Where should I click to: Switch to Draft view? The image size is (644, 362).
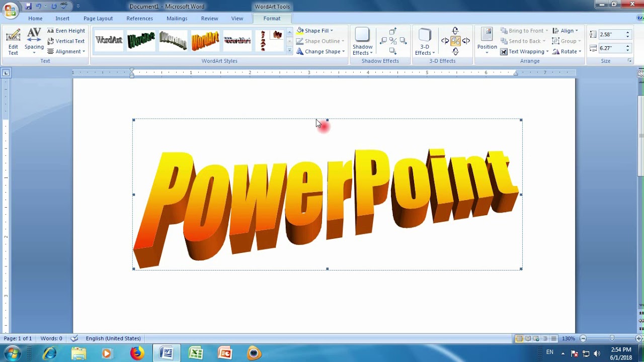click(x=553, y=338)
